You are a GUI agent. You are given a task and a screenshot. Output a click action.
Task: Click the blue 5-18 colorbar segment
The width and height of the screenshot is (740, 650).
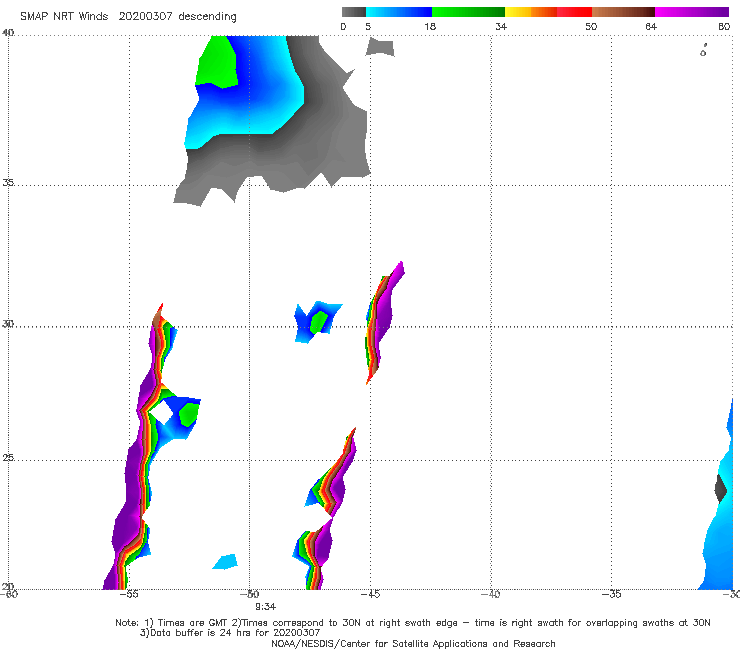click(x=399, y=12)
